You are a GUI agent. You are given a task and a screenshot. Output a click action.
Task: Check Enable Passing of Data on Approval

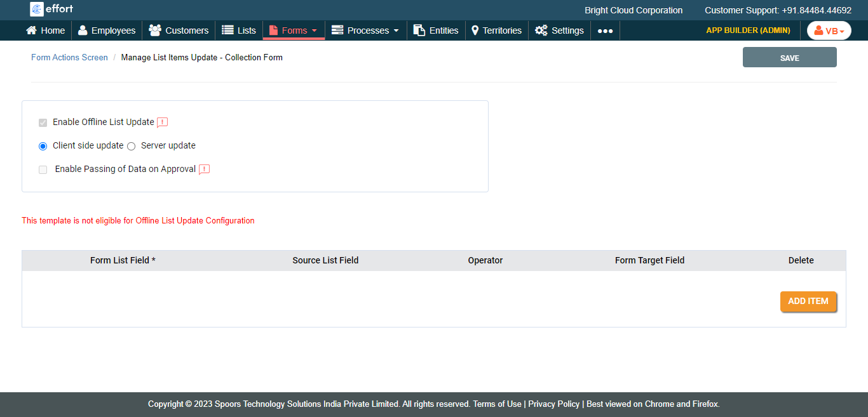pyautogui.click(x=43, y=169)
